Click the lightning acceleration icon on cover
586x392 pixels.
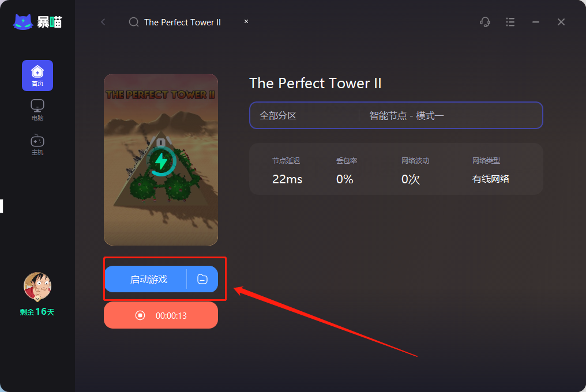click(x=161, y=161)
